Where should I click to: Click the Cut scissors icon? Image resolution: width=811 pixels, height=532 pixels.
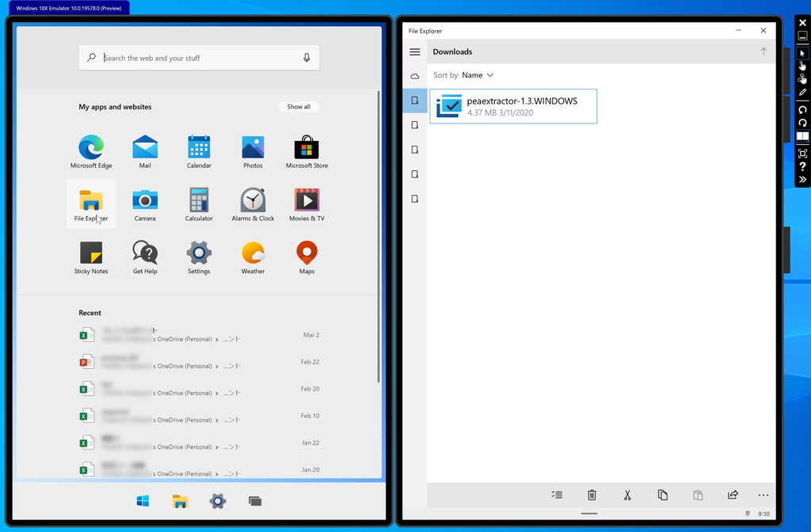pos(627,495)
